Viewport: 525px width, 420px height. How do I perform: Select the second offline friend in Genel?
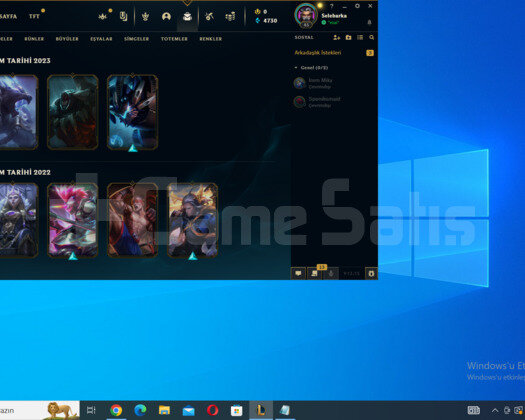pyautogui.click(x=333, y=102)
